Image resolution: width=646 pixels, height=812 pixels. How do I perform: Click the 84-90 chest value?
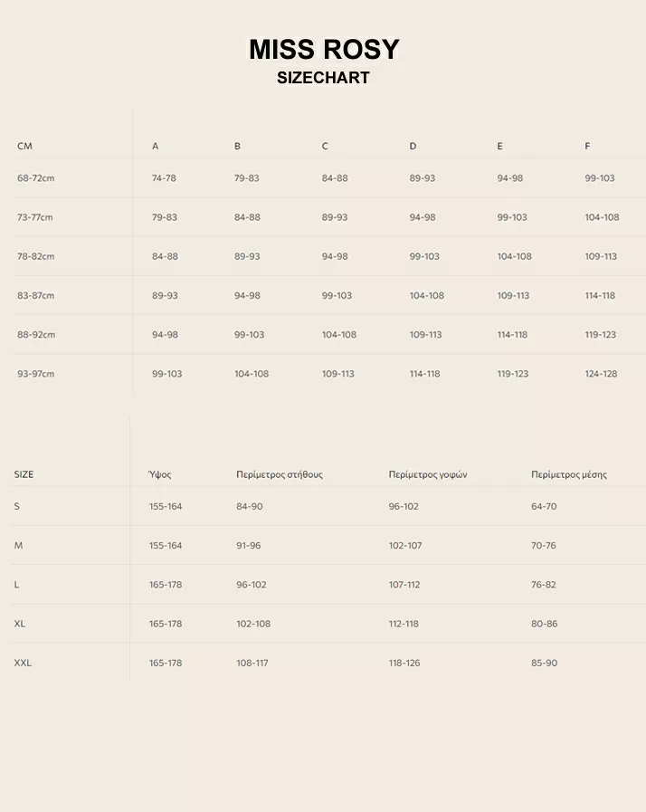click(249, 507)
